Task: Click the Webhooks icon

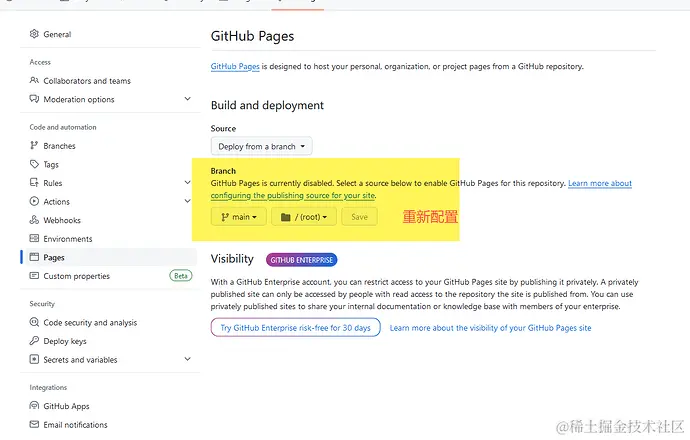Action: 34,220
